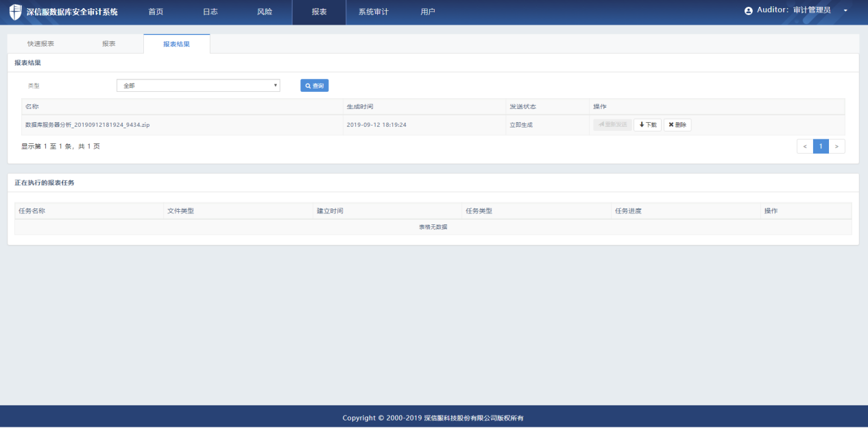
Task: Select the 报表结果 tab
Action: [x=176, y=44]
